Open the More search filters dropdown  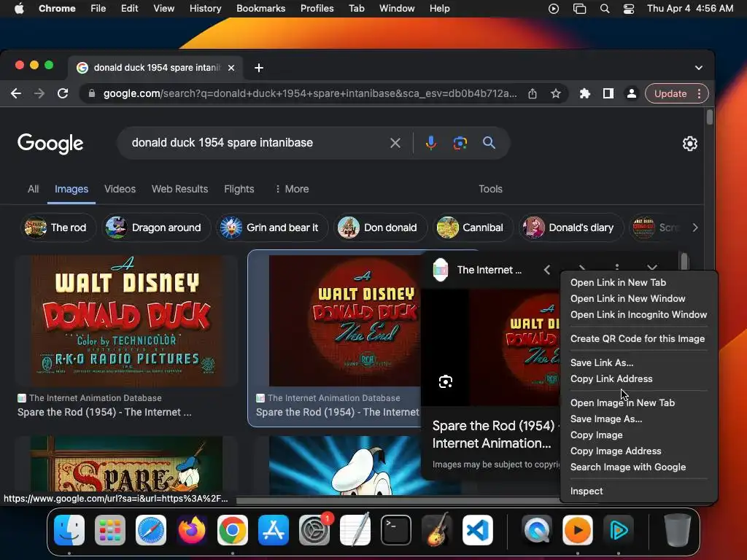click(x=292, y=189)
